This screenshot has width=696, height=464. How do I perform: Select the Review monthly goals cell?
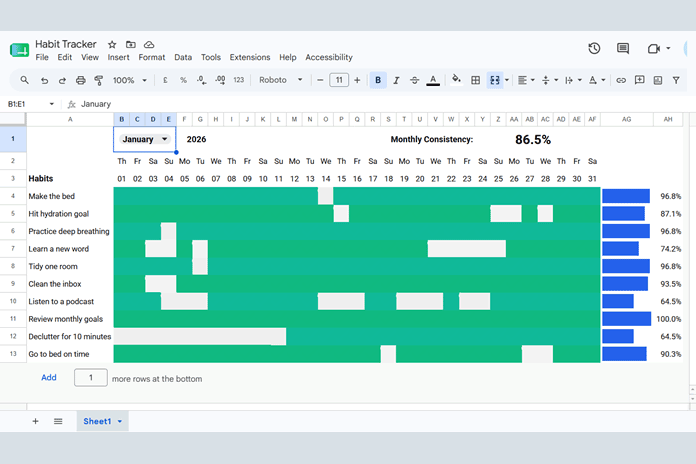point(70,319)
